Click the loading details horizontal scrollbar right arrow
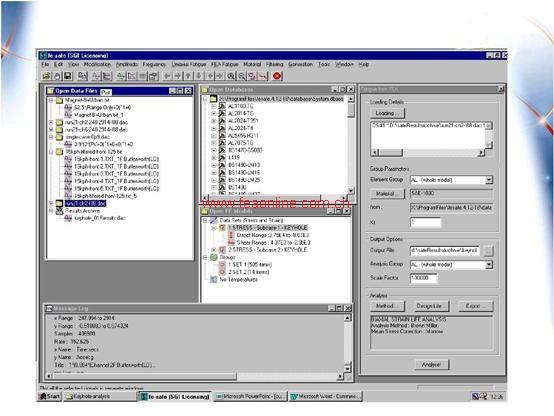This screenshot has height=416, width=554. pos(481,153)
